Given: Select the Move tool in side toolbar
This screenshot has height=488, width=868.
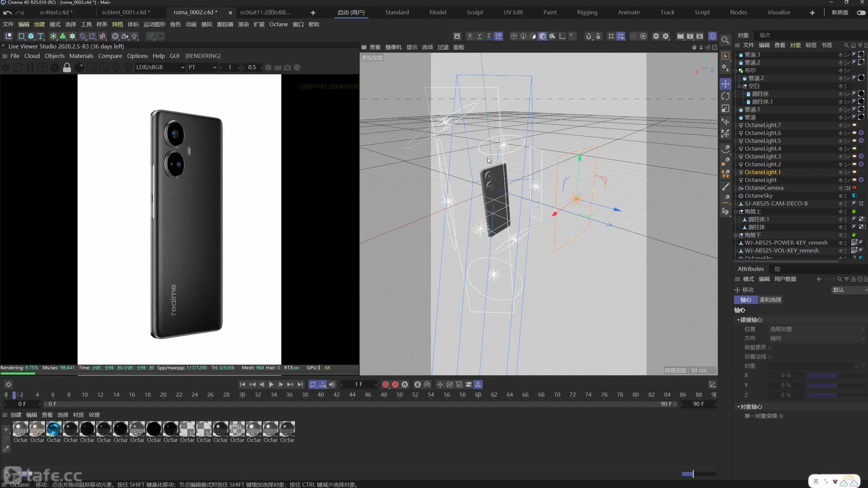Looking at the screenshot, I should click(x=725, y=84).
